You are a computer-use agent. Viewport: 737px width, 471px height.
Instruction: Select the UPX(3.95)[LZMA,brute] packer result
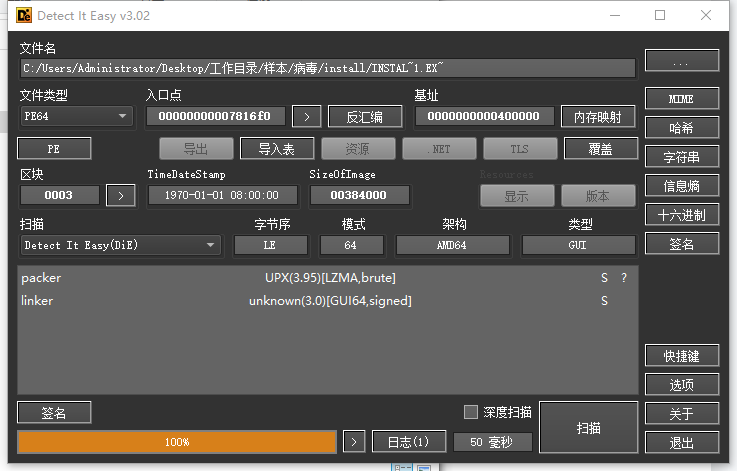point(330,278)
